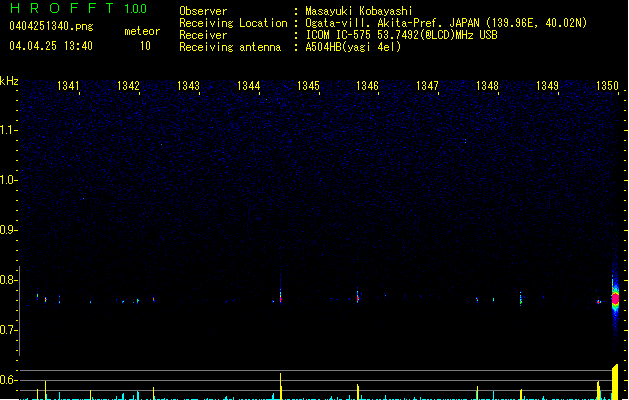Click the 1345 time axis label
This screenshot has height=400, width=629.
308,86
